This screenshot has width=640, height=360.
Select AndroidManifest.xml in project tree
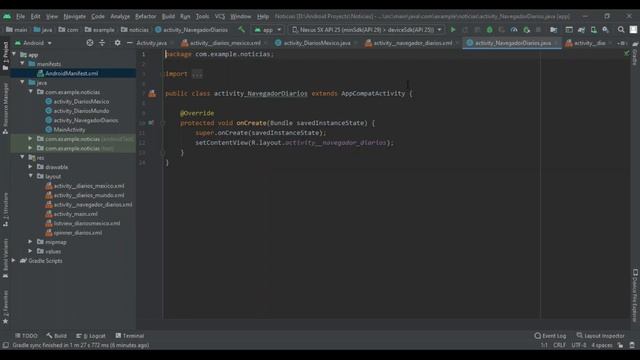pos(72,73)
